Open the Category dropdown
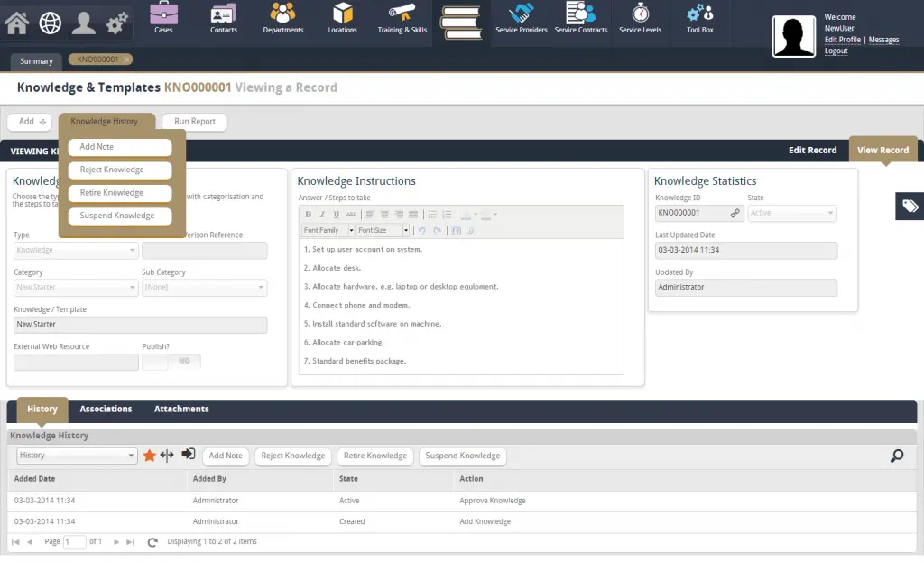The height and width of the screenshot is (580, 924). pyautogui.click(x=76, y=288)
